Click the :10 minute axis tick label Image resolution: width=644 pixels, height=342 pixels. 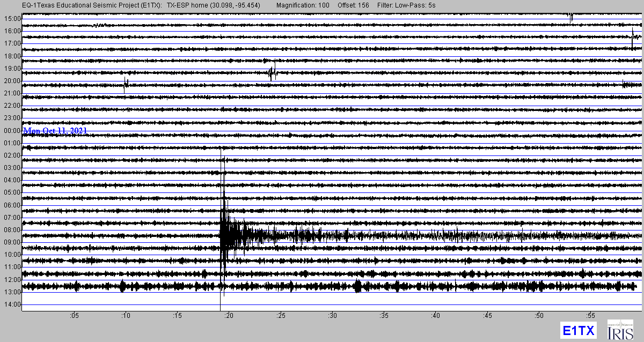(x=126, y=315)
